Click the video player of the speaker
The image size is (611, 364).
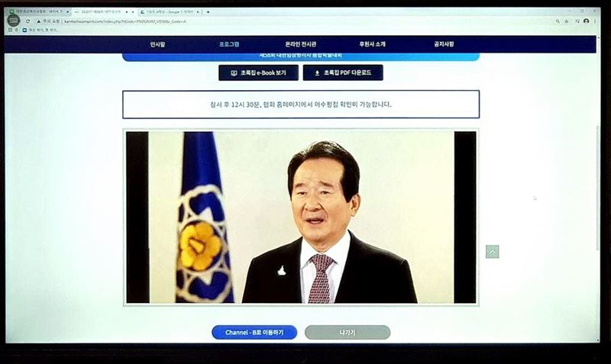click(x=301, y=217)
